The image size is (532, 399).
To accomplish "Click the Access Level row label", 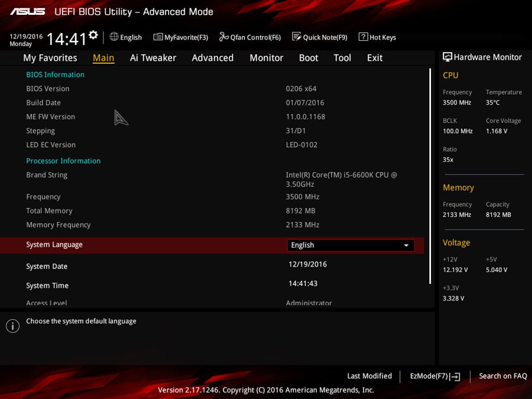I will click(47, 303).
